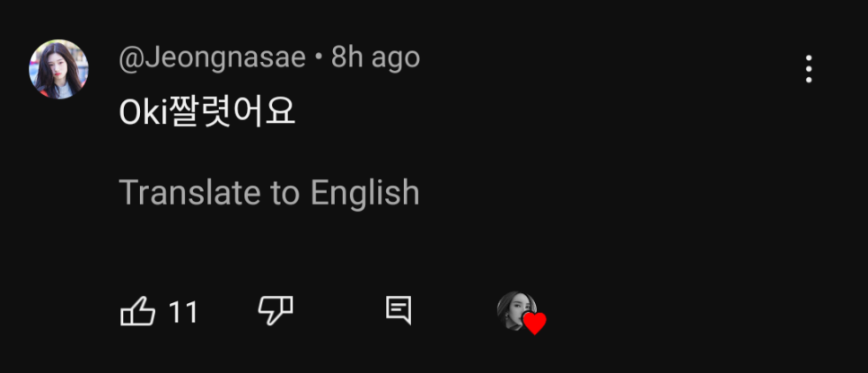Open the reply comment icon
Image resolution: width=868 pixels, height=373 pixels.
coord(398,311)
